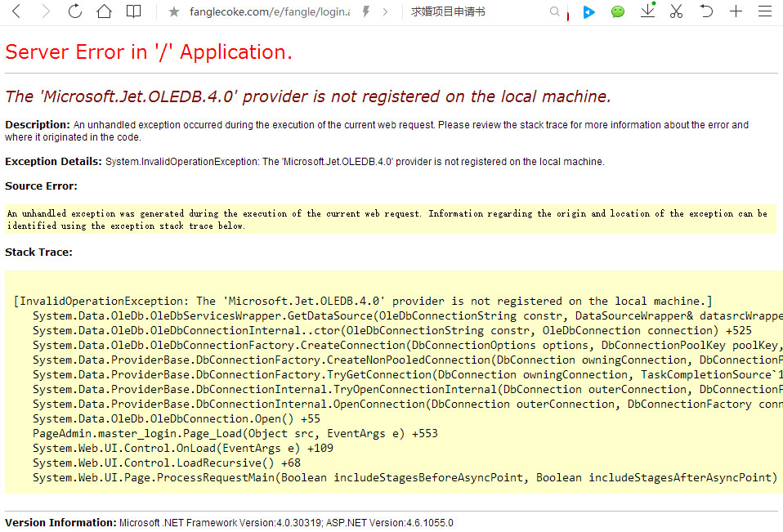
Task: Open the green WeChat extension
Action: pyautogui.click(x=618, y=12)
